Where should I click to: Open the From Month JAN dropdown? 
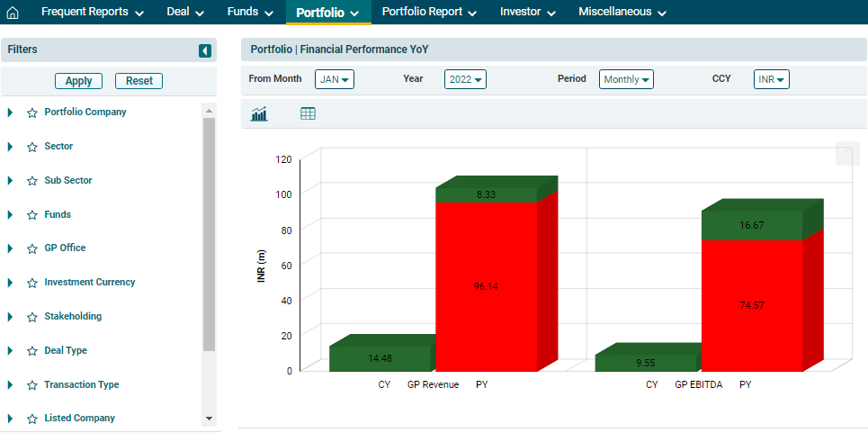335,79
